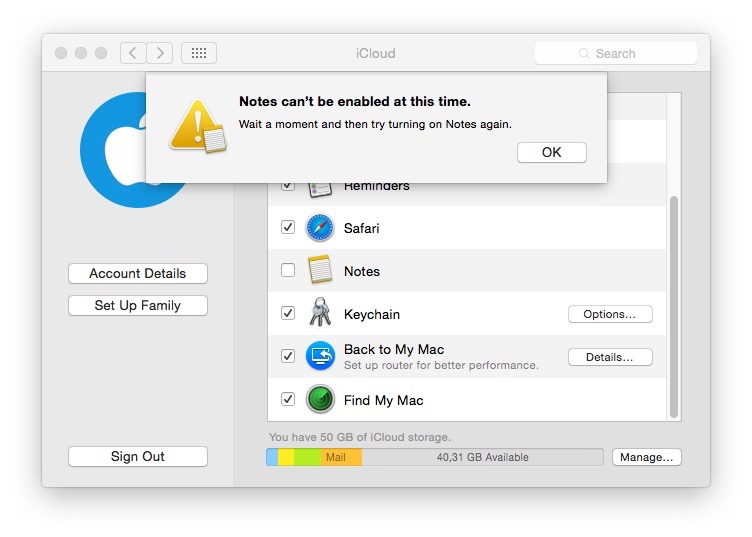
Task: Click the Reminders app icon
Action: 320,190
